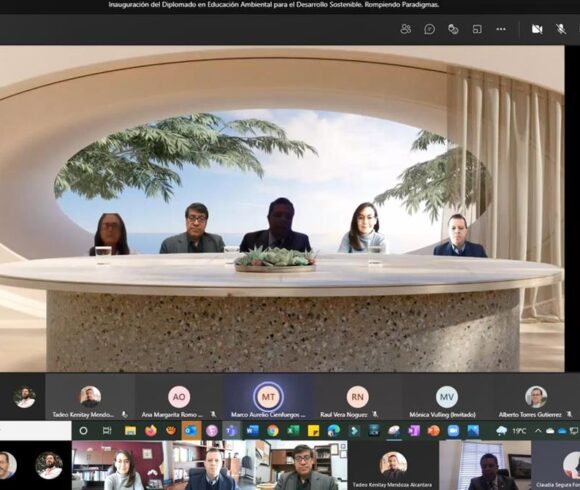Unmute the microphone in Teams toolbar
This screenshot has height=490, width=580.
(561, 29)
